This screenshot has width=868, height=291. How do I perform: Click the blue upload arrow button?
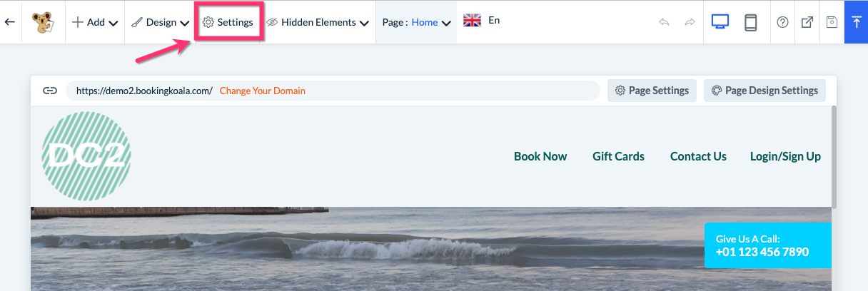click(x=856, y=22)
